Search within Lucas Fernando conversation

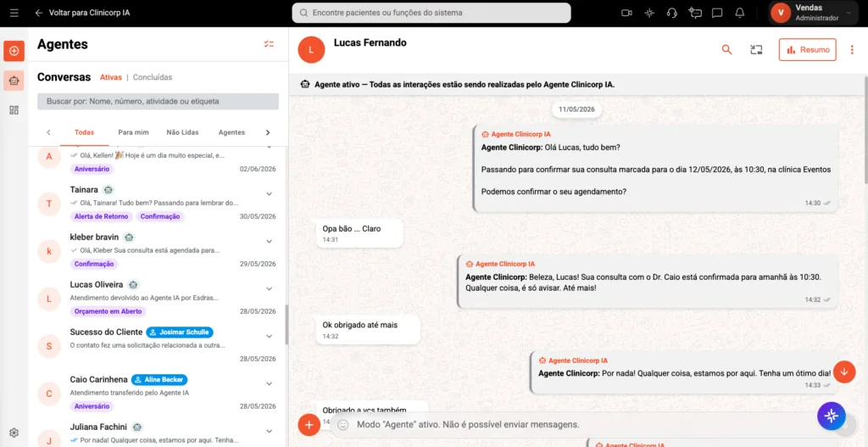click(x=726, y=50)
